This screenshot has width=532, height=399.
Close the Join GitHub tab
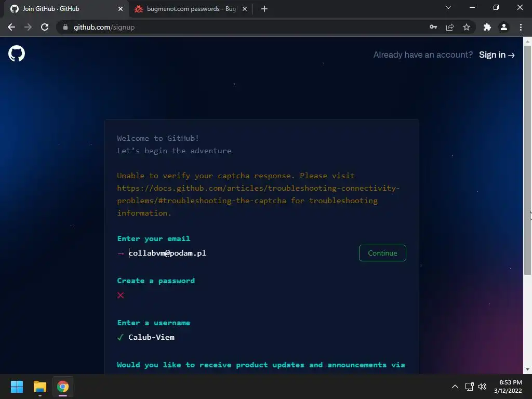pos(121,9)
